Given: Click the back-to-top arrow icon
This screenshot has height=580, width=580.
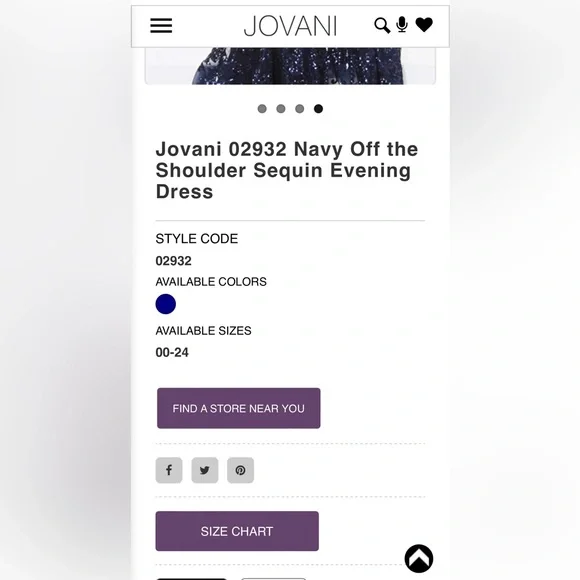Looking at the screenshot, I should (419, 559).
